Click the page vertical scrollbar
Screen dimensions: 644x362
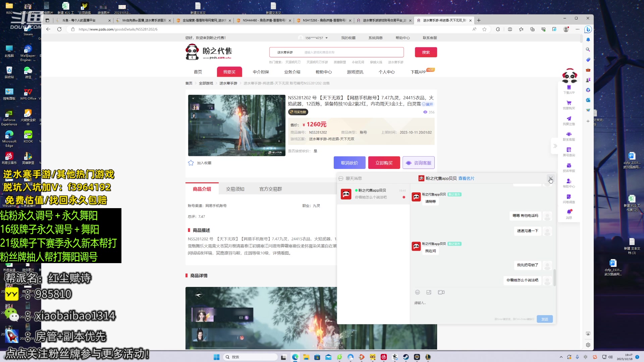click(x=581, y=38)
